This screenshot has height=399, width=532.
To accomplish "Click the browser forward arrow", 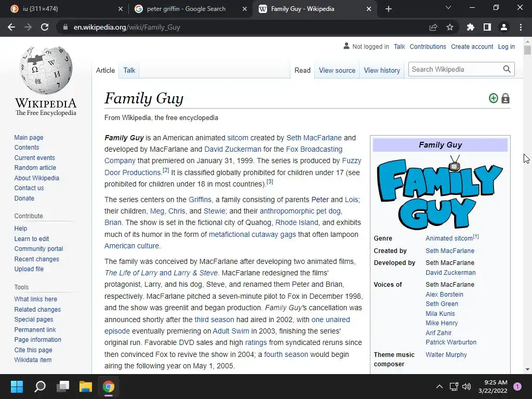I will (28, 27).
